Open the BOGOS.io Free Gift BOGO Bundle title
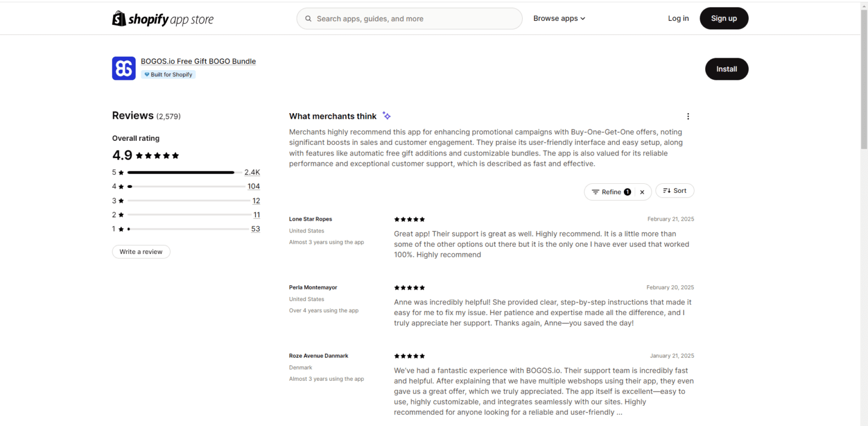Screen dimensions: 868x426 pos(198,61)
